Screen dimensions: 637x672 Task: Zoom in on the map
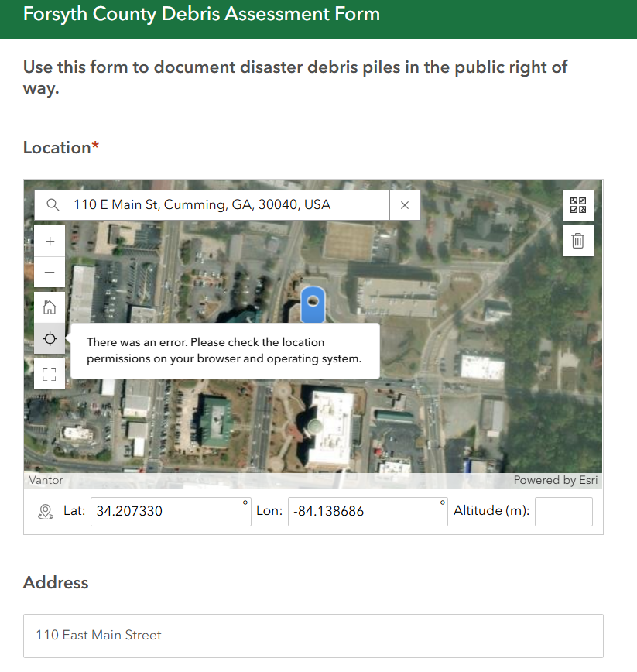tap(50, 241)
